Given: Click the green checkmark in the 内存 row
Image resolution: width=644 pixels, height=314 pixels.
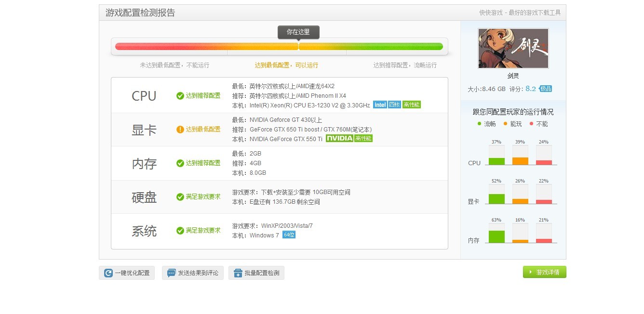Looking at the screenshot, I should pyautogui.click(x=180, y=163).
